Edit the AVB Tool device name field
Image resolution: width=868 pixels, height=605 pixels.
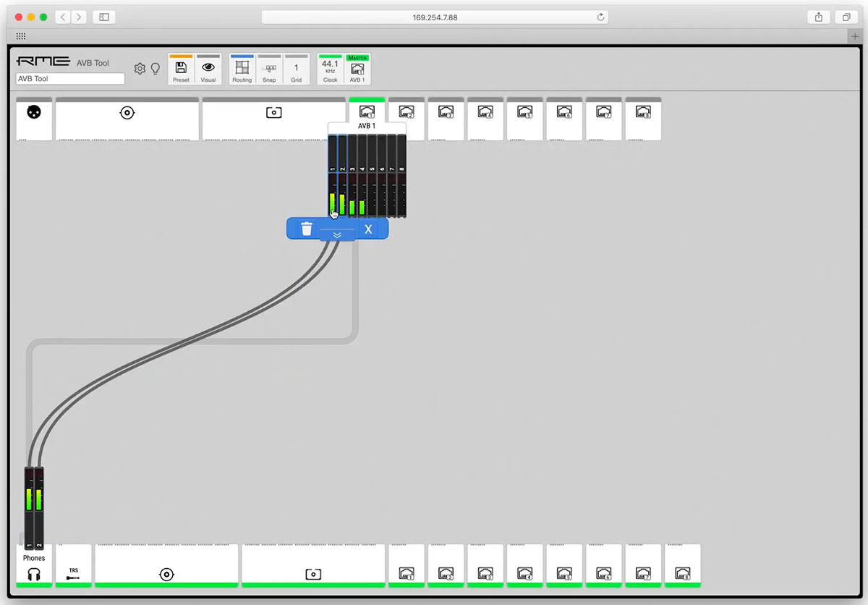[x=70, y=79]
